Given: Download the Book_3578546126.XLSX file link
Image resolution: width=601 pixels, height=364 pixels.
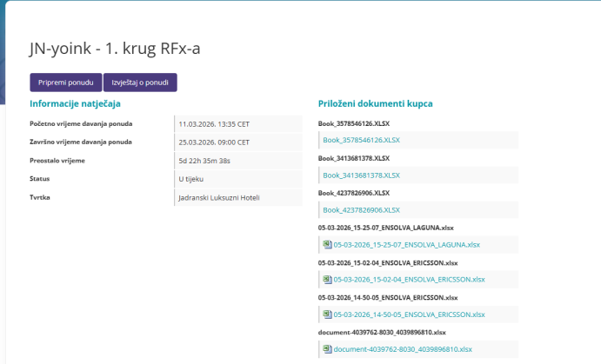Looking at the screenshot, I should click(x=361, y=140).
